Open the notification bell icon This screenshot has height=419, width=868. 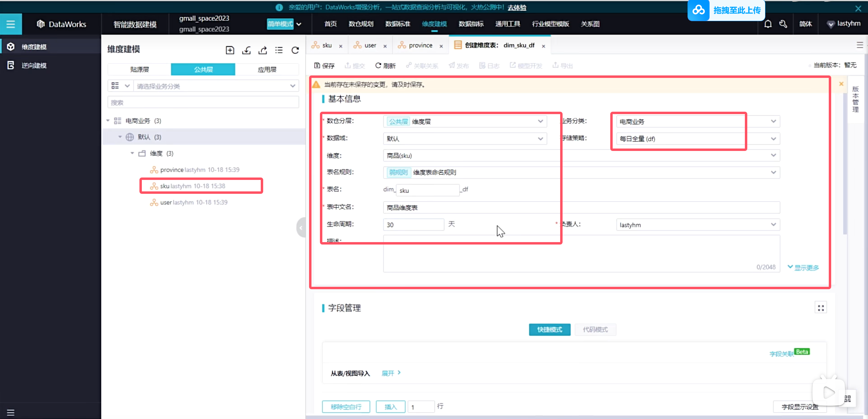767,24
